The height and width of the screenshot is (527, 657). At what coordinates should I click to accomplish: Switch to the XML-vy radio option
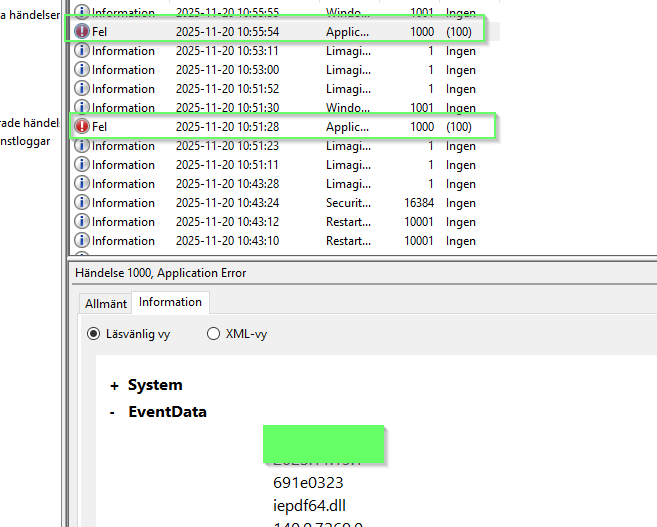213,334
